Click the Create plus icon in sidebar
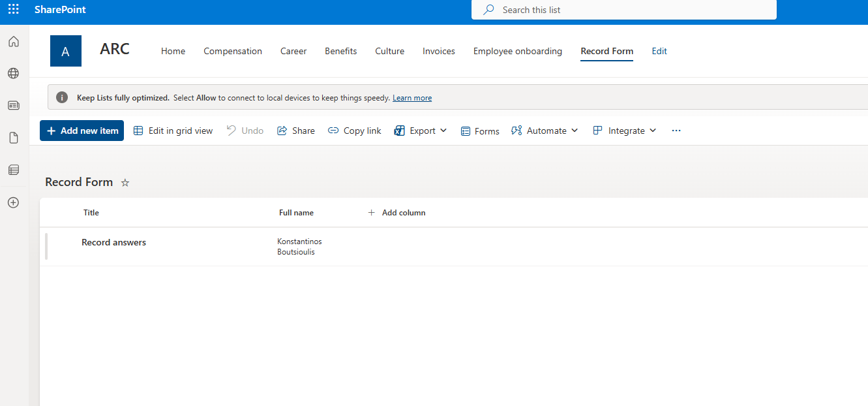The image size is (868, 406). click(x=13, y=202)
